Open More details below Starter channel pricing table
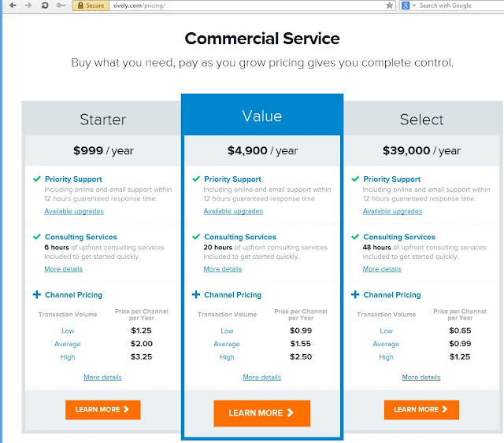This screenshot has height=443, width=504. [x=102, y=378]
